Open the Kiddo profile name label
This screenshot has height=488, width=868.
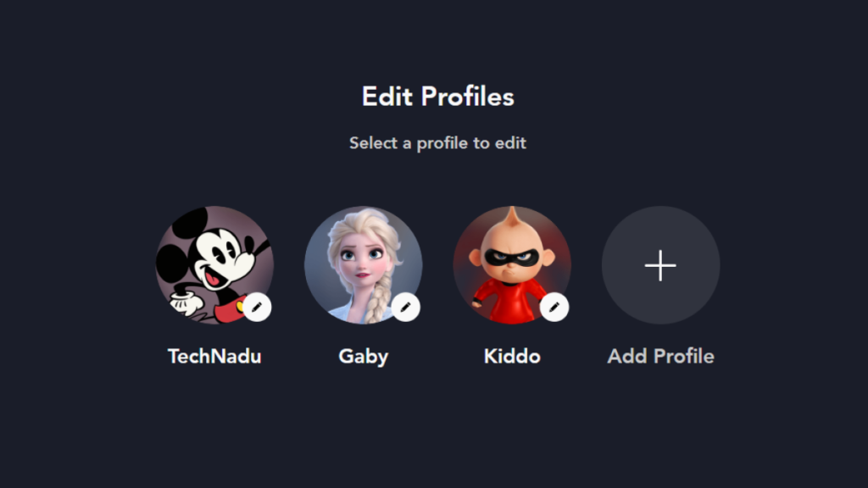512,357
